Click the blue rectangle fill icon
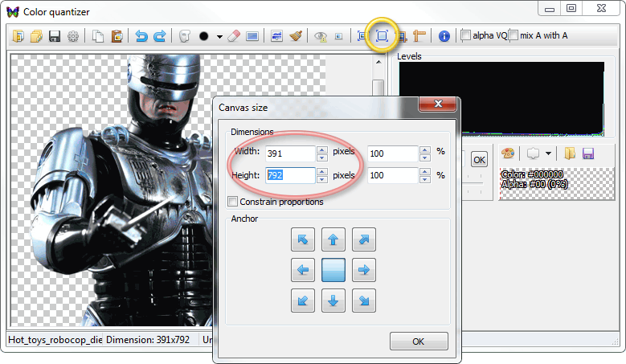Screen dimensions: 626x364 (x=252, y=36)
